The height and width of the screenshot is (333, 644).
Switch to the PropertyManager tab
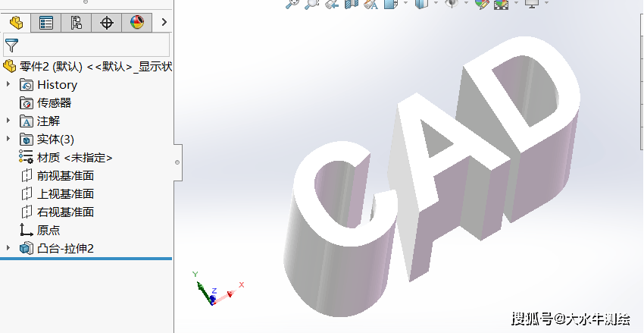click(x=45, y=23)
